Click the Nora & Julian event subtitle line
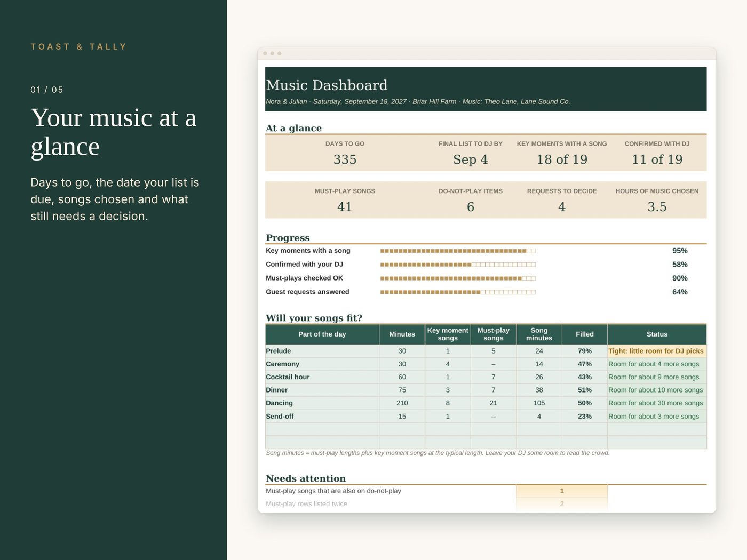747x560 pixels. (x=418, y=101)
